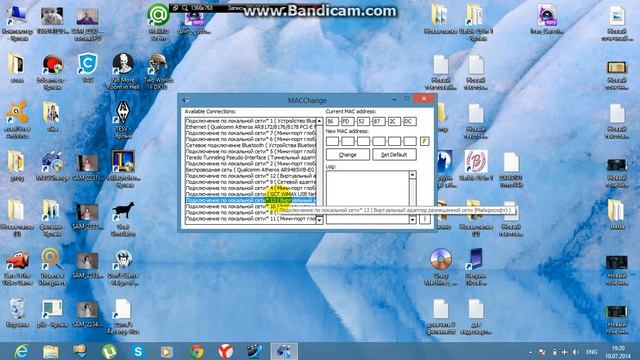Open the Avast orange desktop shortcut

pyautogui.click(x=17, y=120)
